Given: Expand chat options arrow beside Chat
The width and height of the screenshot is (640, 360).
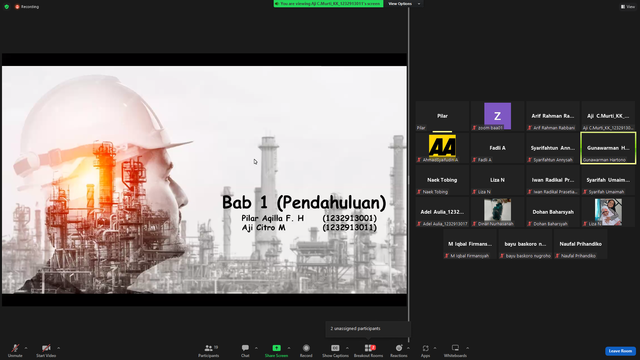Looking at the screenshot, I should 256,348.
